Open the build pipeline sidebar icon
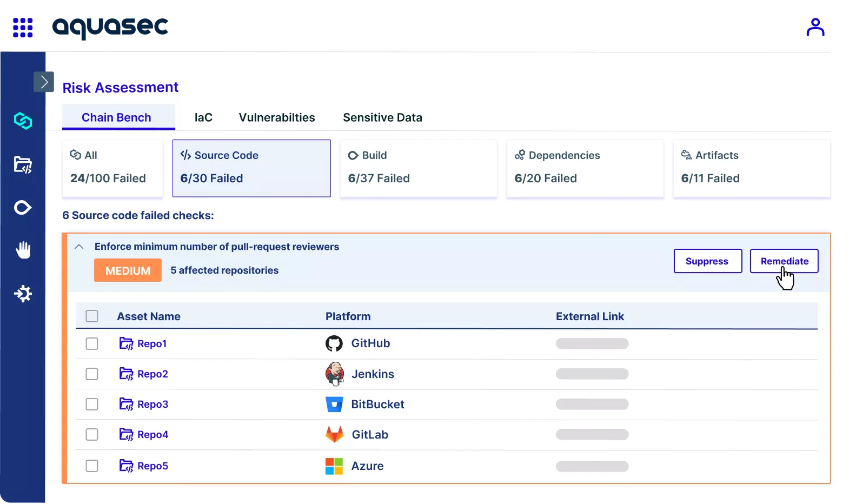This screenshot has height=504, width=849. [x=23, y=208]
